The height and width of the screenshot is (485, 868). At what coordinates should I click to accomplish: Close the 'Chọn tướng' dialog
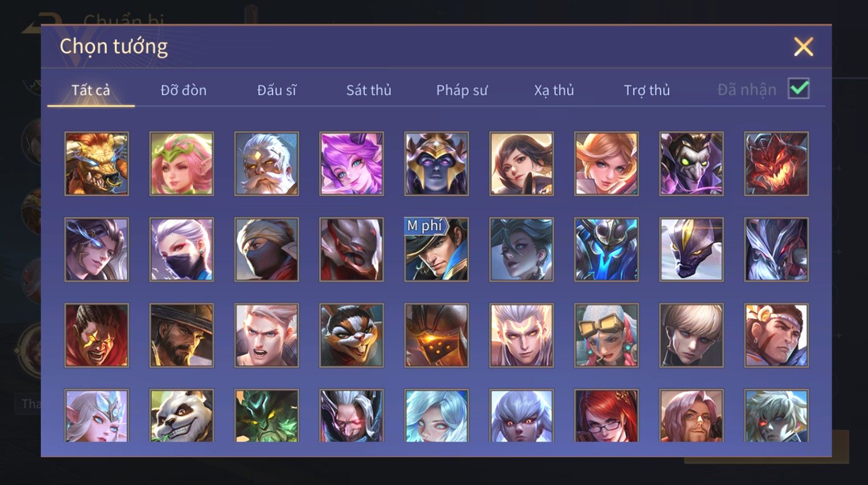803,47
